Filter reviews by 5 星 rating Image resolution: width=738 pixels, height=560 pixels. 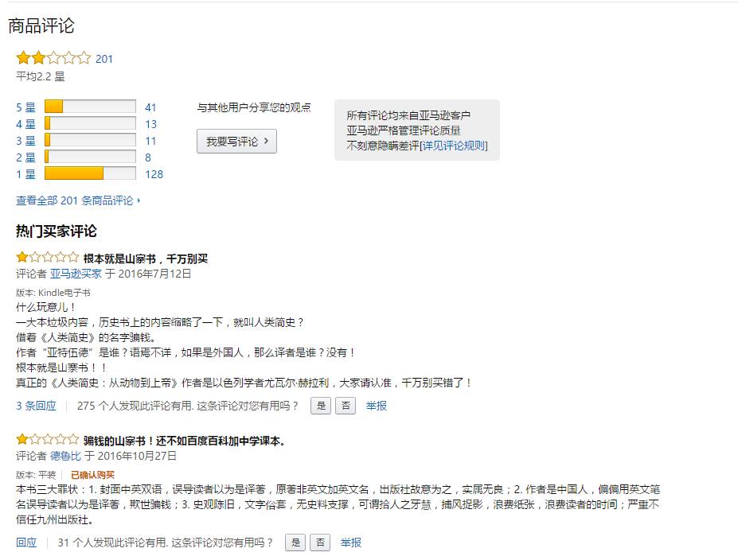click(x=25, y=107)
